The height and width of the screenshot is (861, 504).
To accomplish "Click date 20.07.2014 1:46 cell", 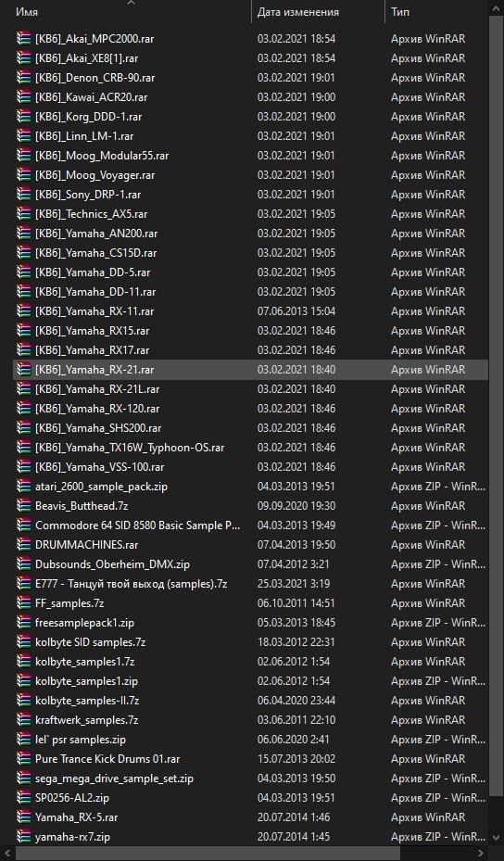I will click(x=294, y=817).
